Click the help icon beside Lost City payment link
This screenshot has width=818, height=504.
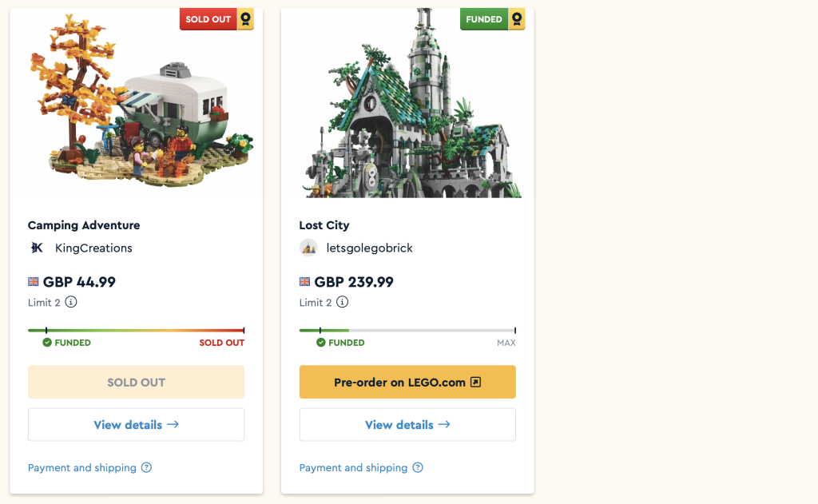pyautogui.click(x=418, y=468)
